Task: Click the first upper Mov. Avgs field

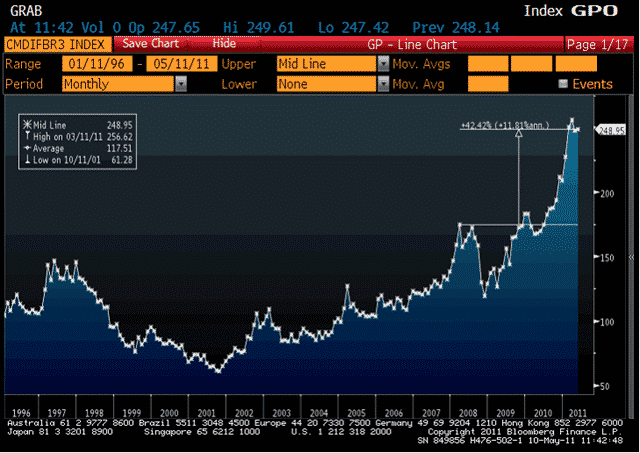Action: [x=487, y=63]
